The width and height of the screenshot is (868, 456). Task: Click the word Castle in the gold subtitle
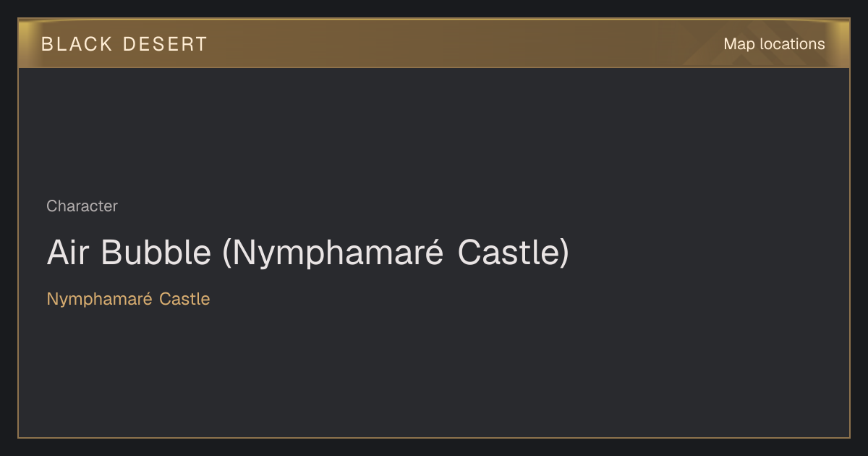coord(184,299)
